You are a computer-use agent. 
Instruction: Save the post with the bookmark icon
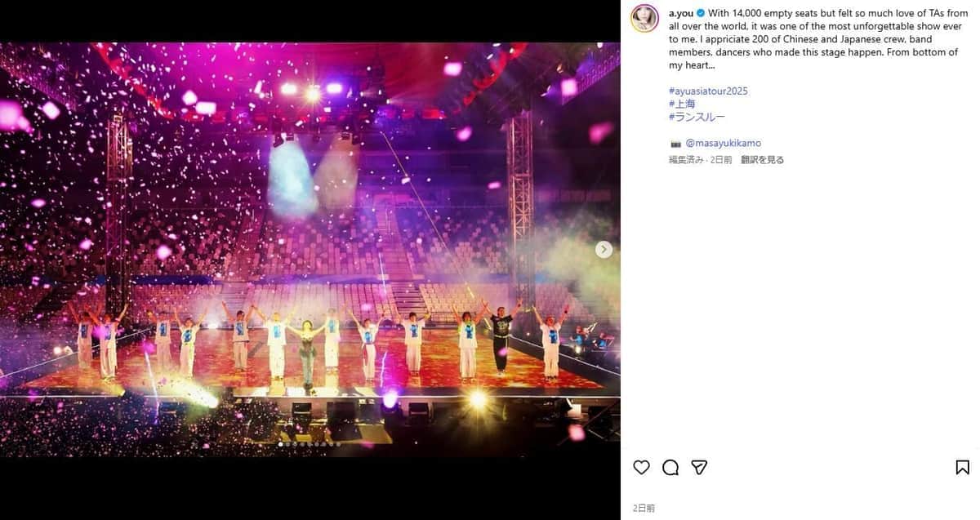coord(961,467)
